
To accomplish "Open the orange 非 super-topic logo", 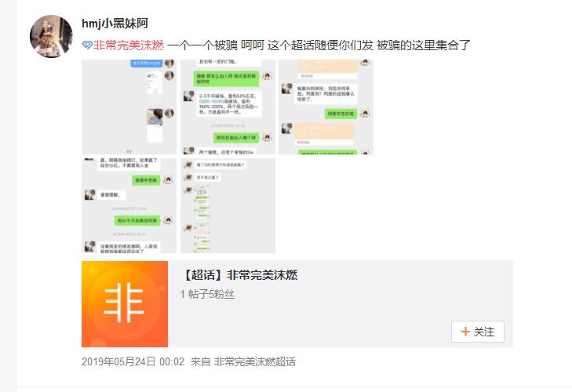I will pyautogui.click(x=125, y=304).
